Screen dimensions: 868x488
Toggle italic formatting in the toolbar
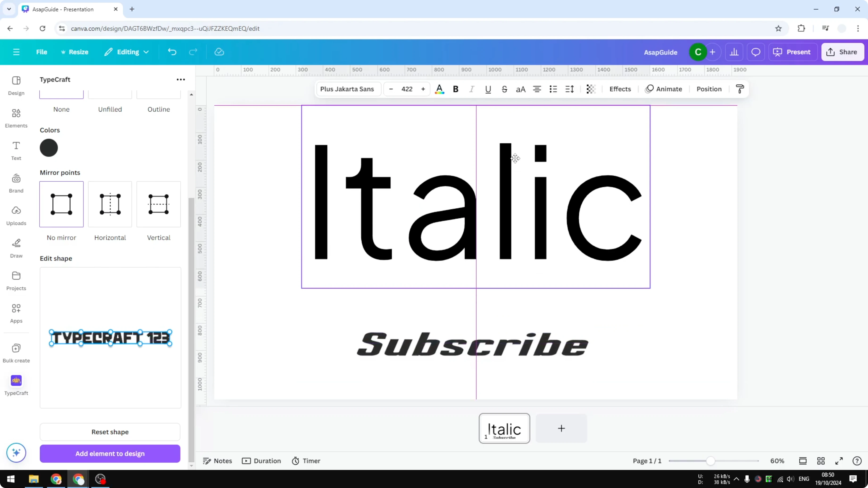tap(472, 89)
